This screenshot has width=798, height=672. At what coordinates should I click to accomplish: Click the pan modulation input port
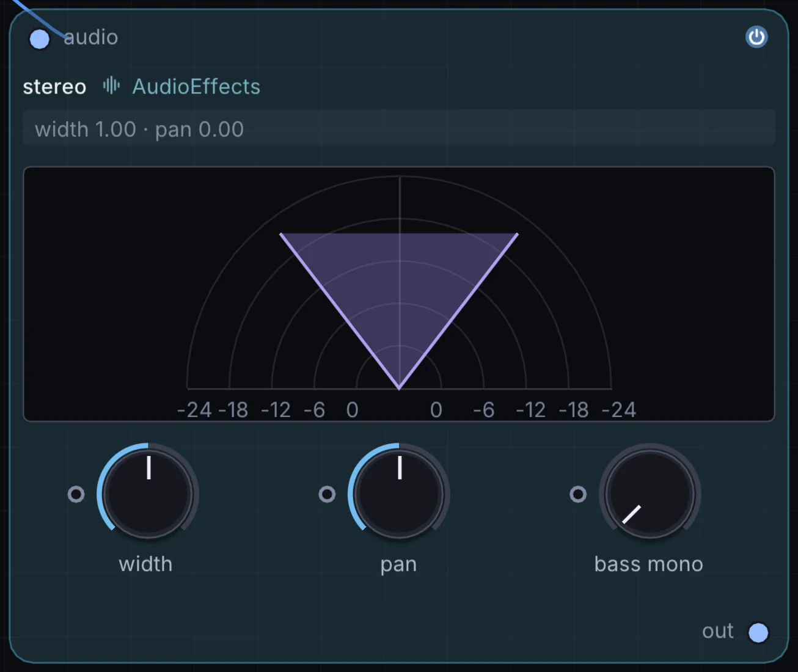[327, 494]
